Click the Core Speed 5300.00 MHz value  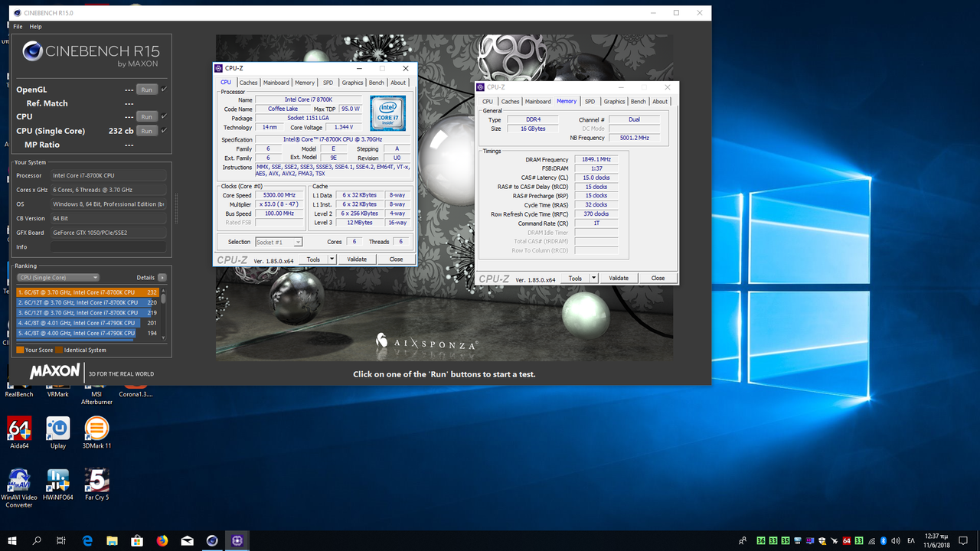tap(279, 195)
